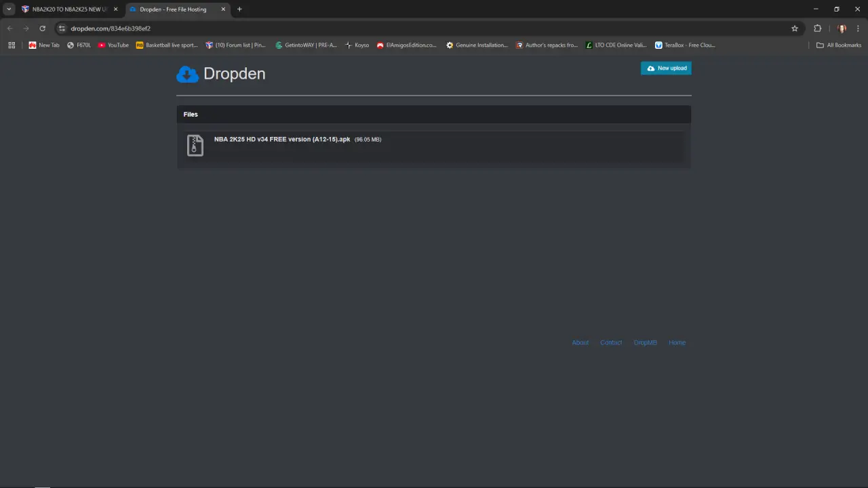The height and width of the screenshot is (488, 868).
Task: Open the Chrome profile avatar
Action: pos(842,28)
